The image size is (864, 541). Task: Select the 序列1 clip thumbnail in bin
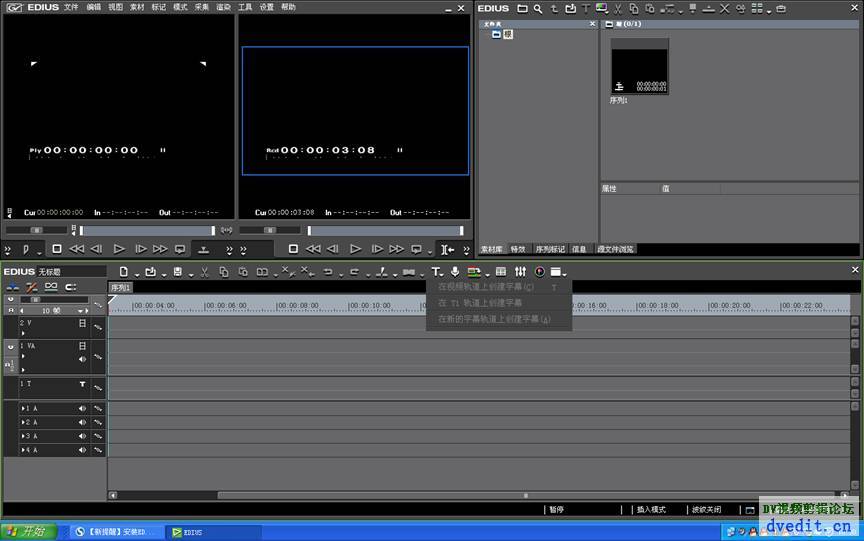point(639,66)
